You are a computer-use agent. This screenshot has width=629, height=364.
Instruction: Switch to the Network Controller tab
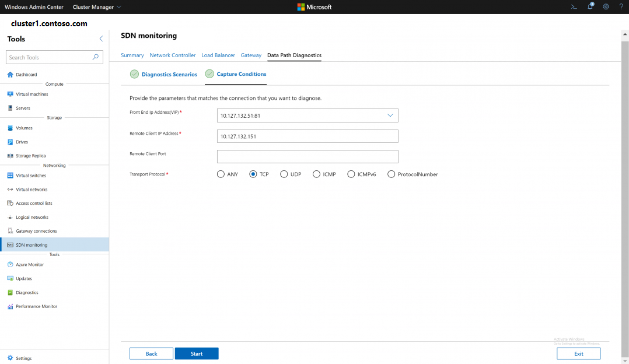[x=173, y=55]
